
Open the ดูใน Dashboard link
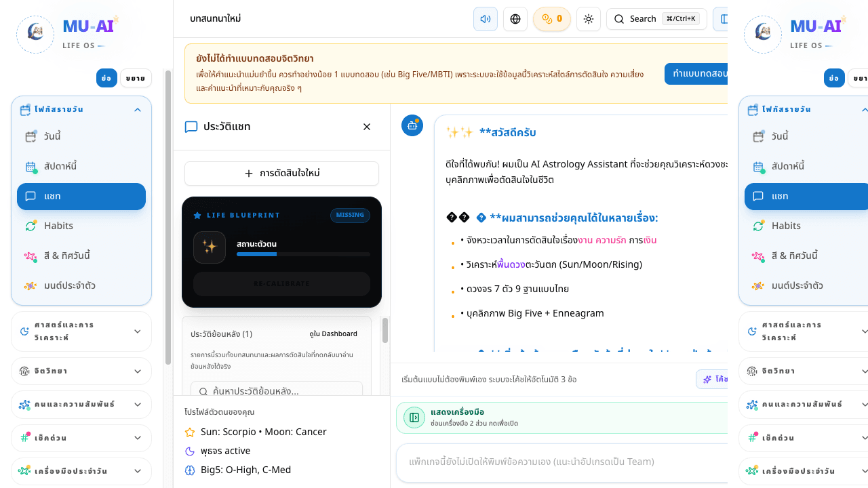333,334
